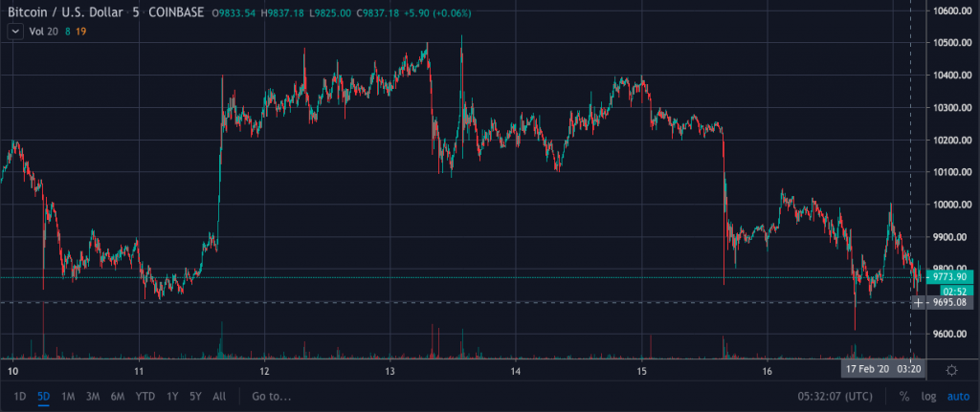Click the COINBASE exchange label
This screenshot has height=412, width=980.
pyautogui.click(x=175, y=12)
